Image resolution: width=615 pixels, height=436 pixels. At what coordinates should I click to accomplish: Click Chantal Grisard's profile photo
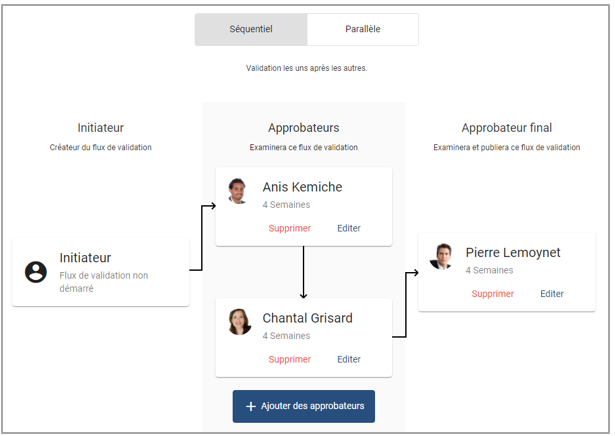[239, 322]
